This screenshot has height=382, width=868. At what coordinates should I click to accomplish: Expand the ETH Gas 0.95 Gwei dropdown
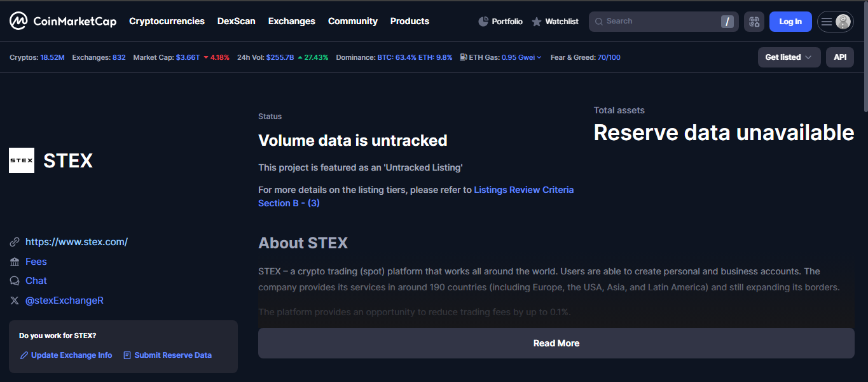[x=521, y=57]
